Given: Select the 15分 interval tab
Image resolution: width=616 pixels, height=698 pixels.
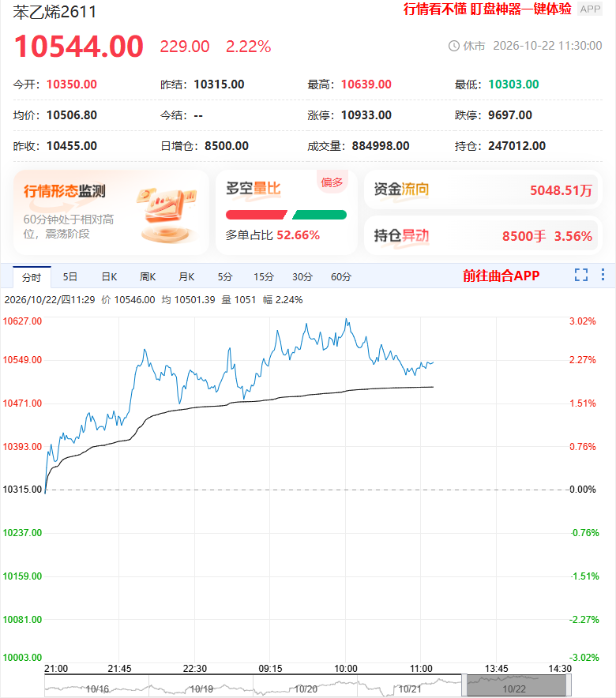Looking at the screenshot, I should (264, 277).
